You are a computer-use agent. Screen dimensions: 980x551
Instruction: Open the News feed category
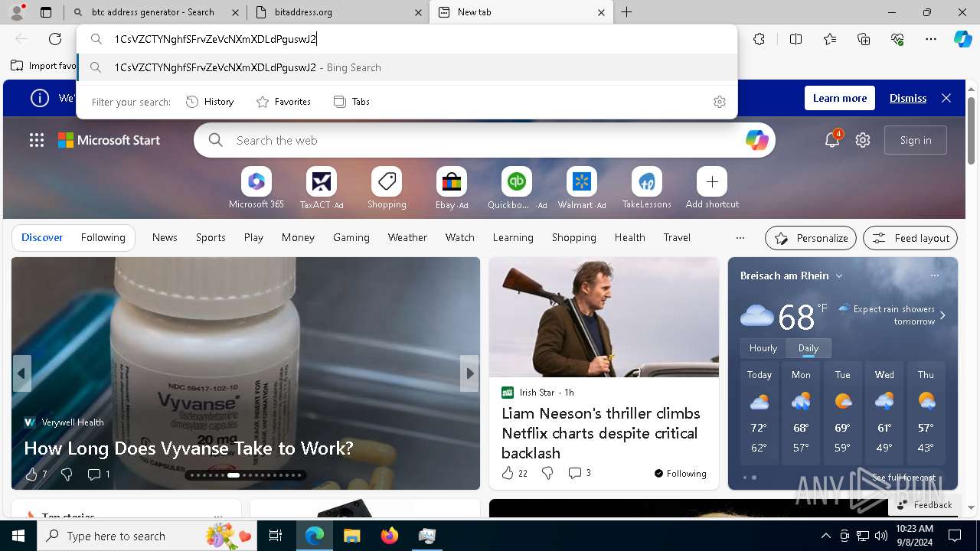pyautogui.click(x=165, y=237)
